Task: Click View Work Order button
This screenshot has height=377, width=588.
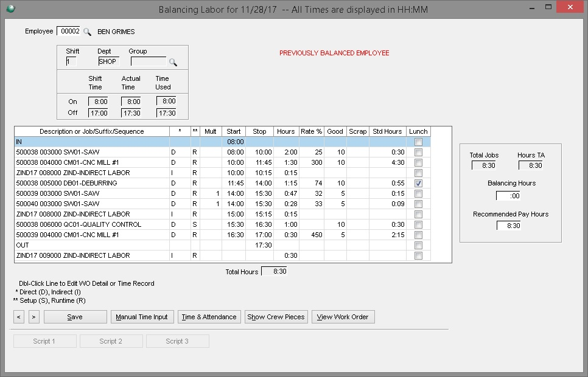Action: (x=343, y=317)
